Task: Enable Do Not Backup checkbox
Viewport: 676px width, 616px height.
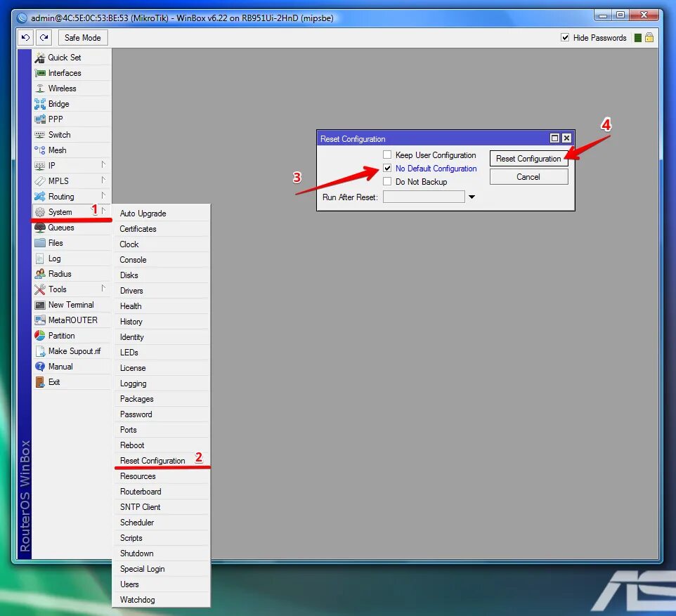Action: click(387, 181)
